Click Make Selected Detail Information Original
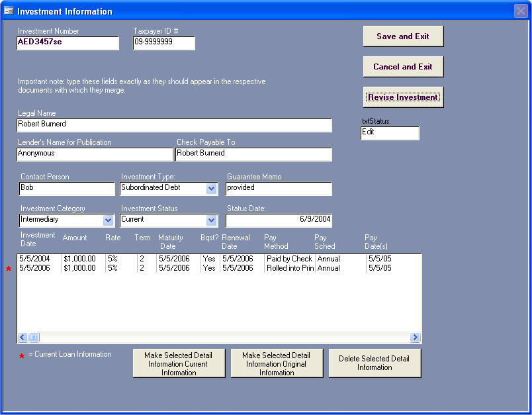 click(277, 363)
